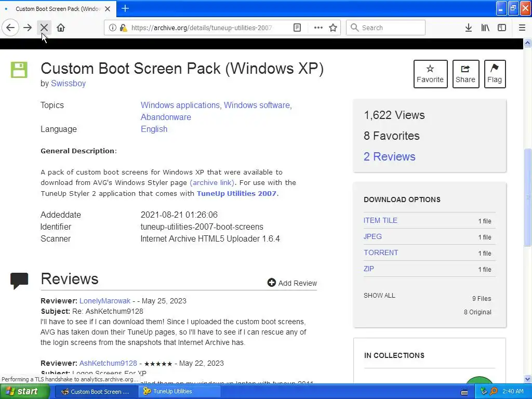Click Add Review plus button
This screenshot has height=399, width=532.
coord(292,283)
